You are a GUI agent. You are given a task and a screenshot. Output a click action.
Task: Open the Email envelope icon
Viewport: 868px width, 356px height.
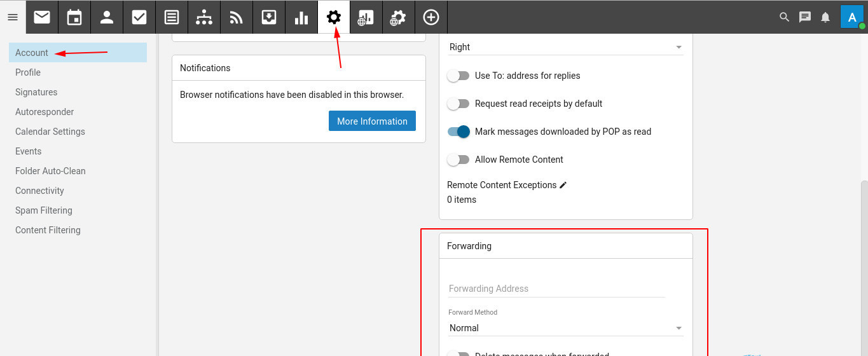42,17
